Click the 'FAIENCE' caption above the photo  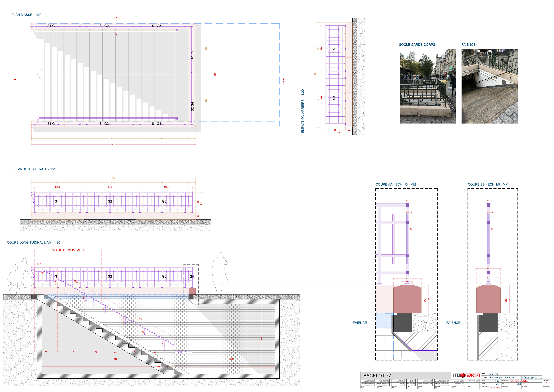tap(468, 45)
